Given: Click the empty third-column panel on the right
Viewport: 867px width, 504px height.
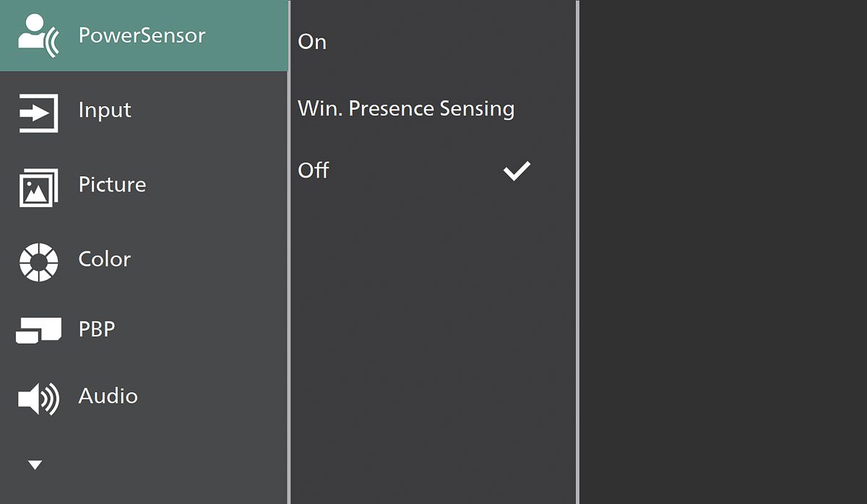Looking at the screenshot, I should click(x=722, y=253).
